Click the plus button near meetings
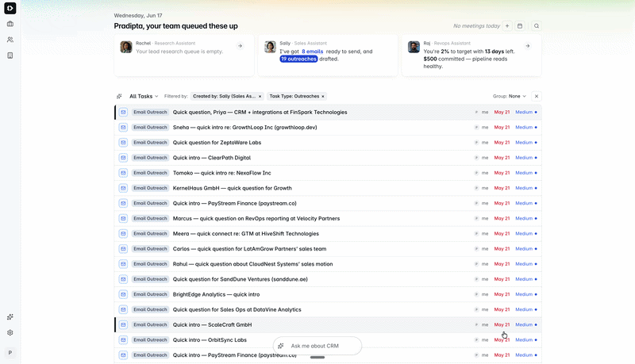Viewport: 635px width, 364px height. pos(507,26)
